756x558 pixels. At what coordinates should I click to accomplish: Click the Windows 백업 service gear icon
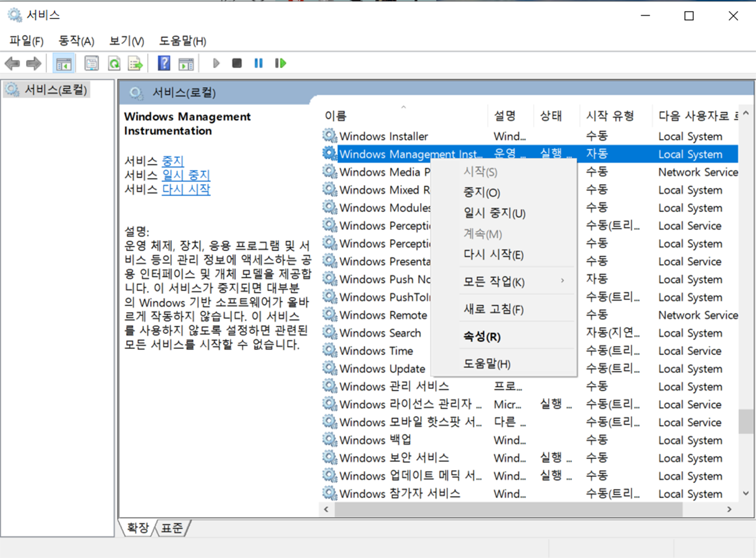329,439
